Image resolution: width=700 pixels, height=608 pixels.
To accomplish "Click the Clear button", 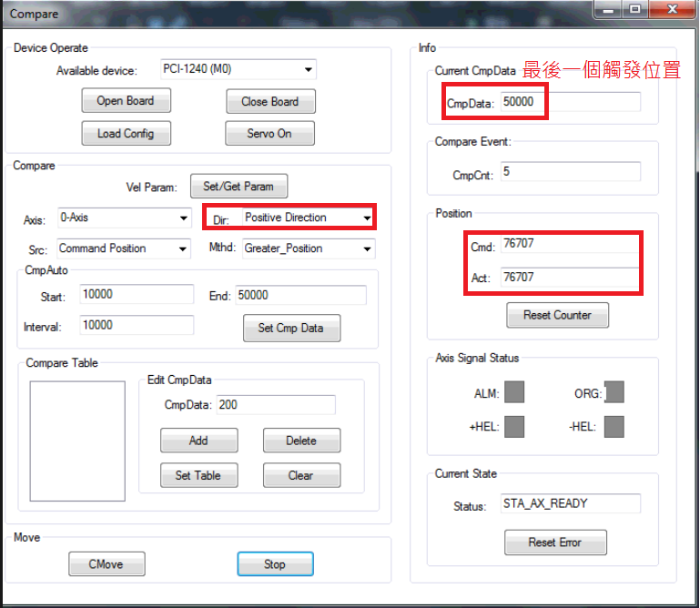I will click(302, 475).
